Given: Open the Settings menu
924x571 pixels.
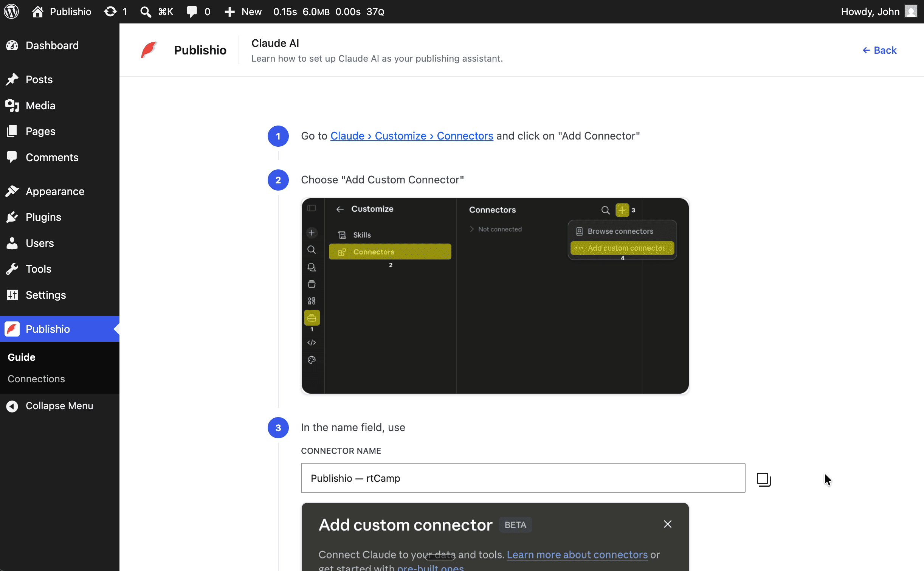Looking at the screenshot, I should tap(60, 295).
